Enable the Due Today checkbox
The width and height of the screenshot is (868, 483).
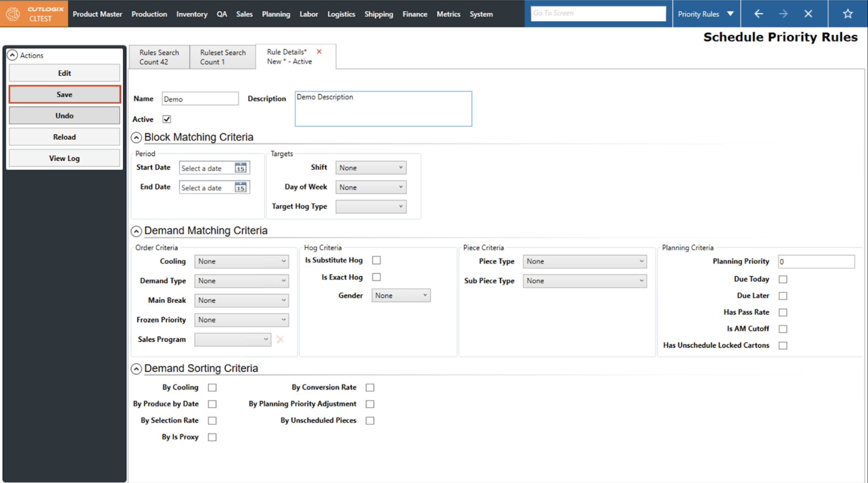pyautogui.click(x=783, y=279)
